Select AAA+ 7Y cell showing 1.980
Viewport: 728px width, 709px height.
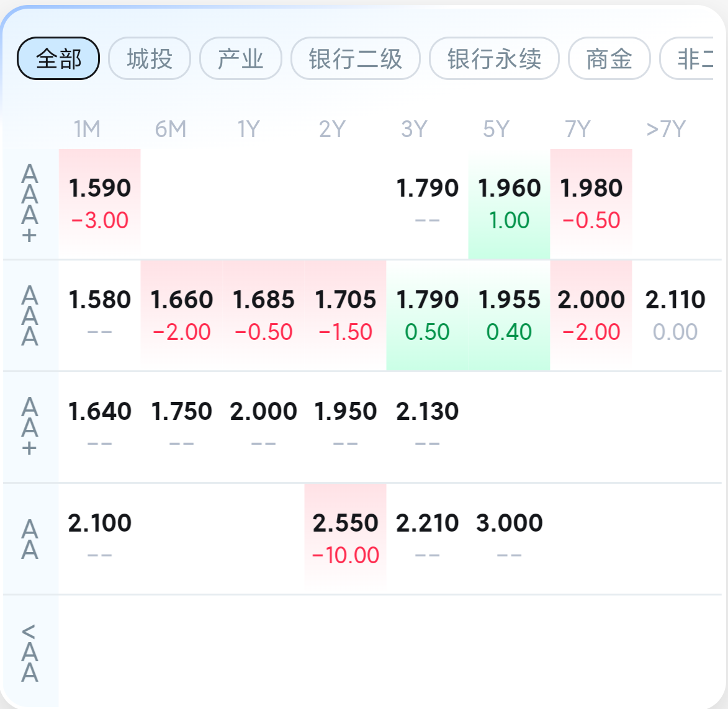point(591,203)
